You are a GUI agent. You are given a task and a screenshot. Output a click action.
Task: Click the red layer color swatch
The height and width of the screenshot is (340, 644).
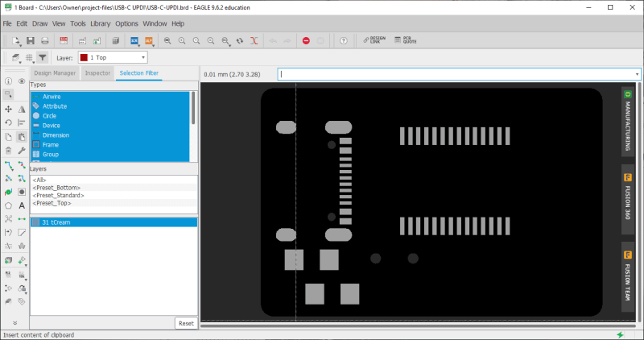pos(84,58)
